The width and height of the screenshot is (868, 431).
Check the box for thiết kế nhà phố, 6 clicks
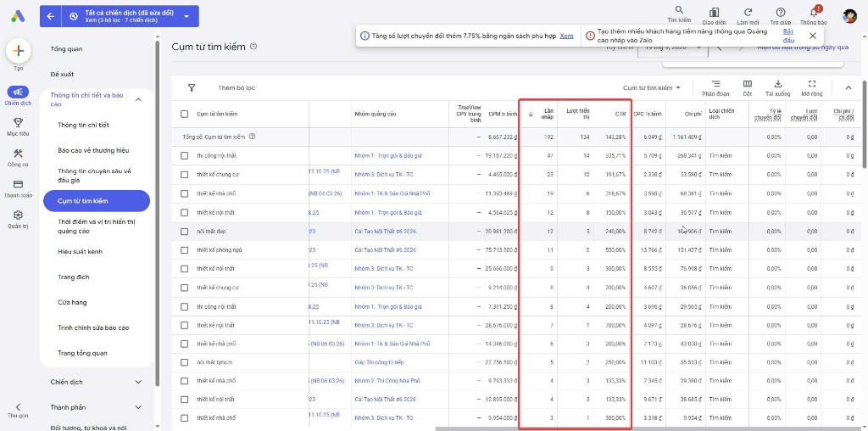[x=184, y=344]
